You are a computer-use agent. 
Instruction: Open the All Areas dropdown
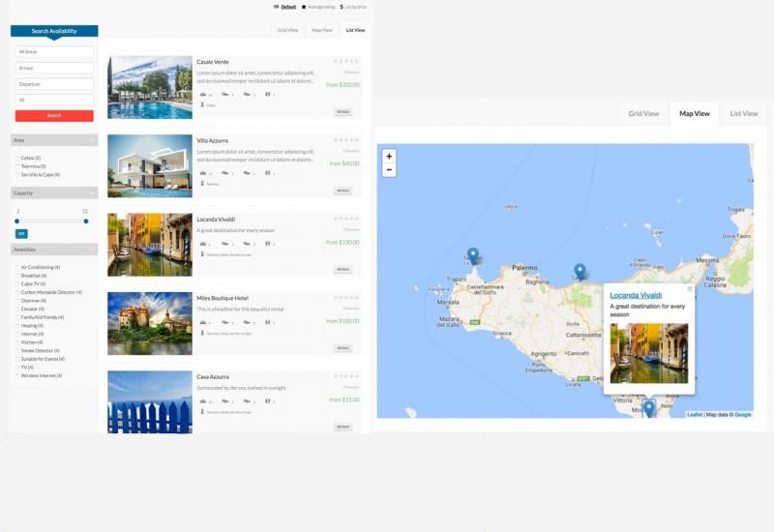(x=54, y=51)
